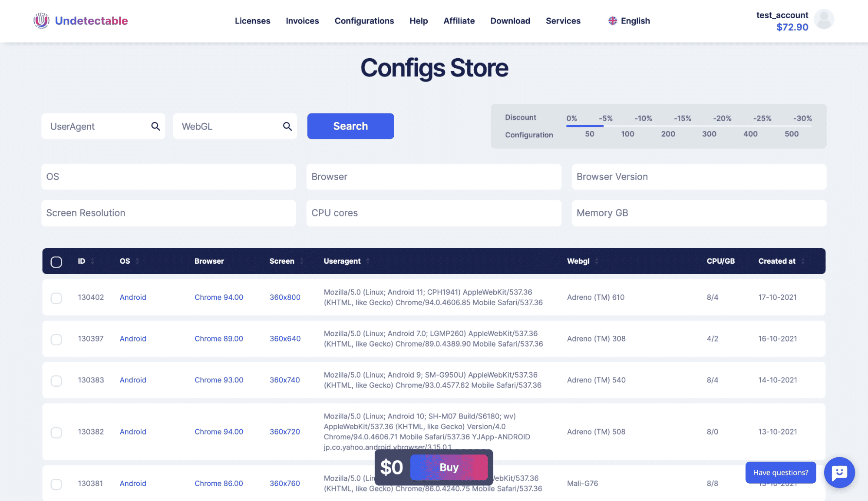Screen dimensions: 868x501
Task: Click the Mali-G76 webgl cell
Action: (x=582, y=483)
